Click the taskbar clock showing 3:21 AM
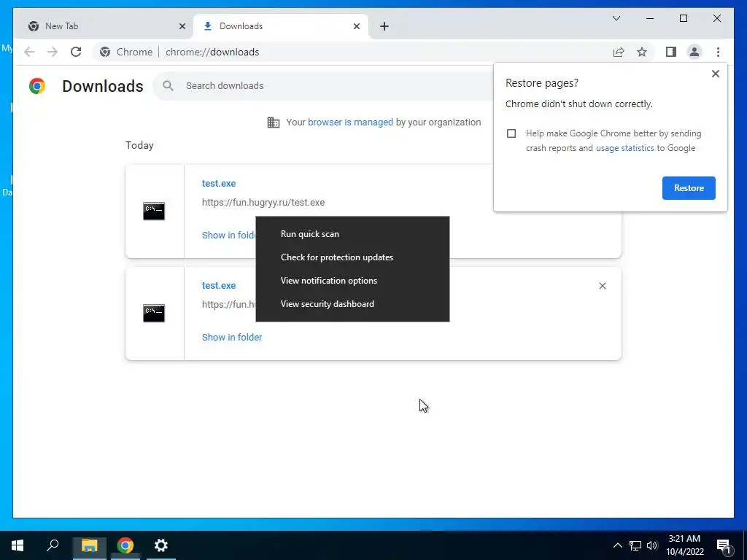The image size is (747, 560). pos(684,545)
